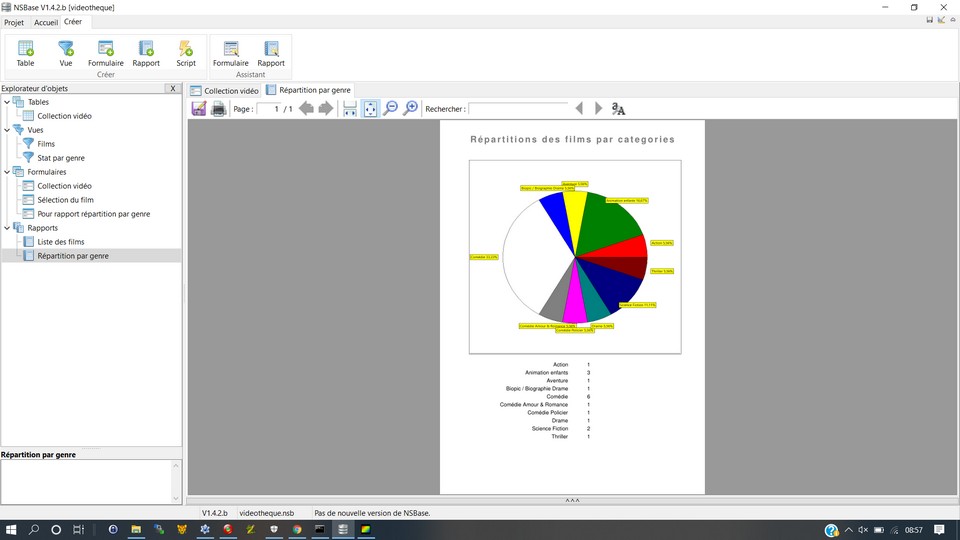Screen dimensions: 960x540
Task: Switch to Collection vidéo document tab
Action: click(225, 91)
